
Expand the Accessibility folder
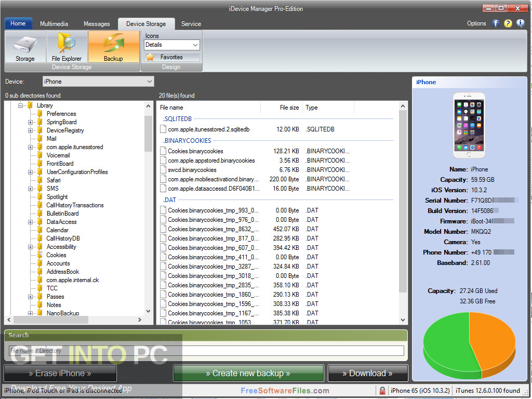coord(30,247)
